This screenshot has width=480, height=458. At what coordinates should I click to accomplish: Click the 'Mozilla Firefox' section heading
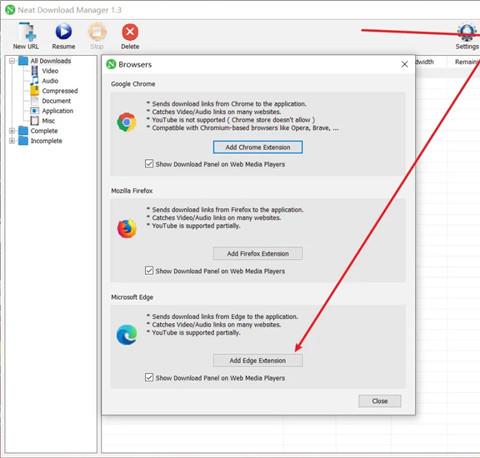[x=132, y=191]
